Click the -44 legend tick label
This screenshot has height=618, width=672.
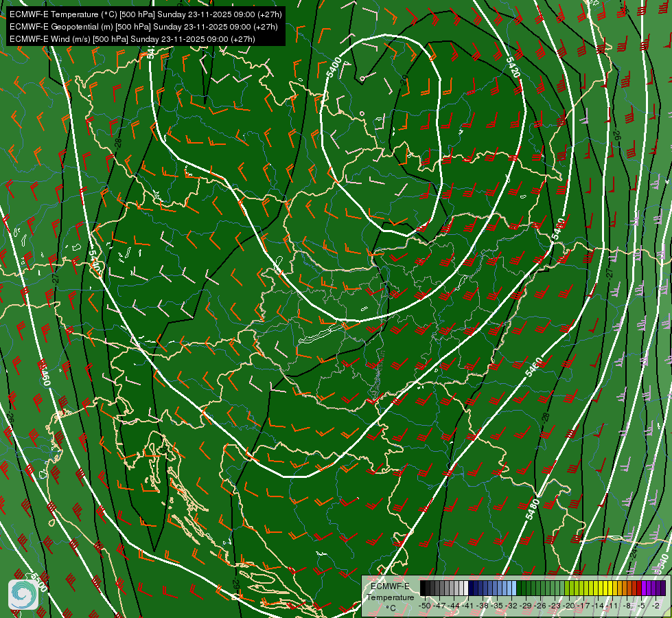point(454,606)
